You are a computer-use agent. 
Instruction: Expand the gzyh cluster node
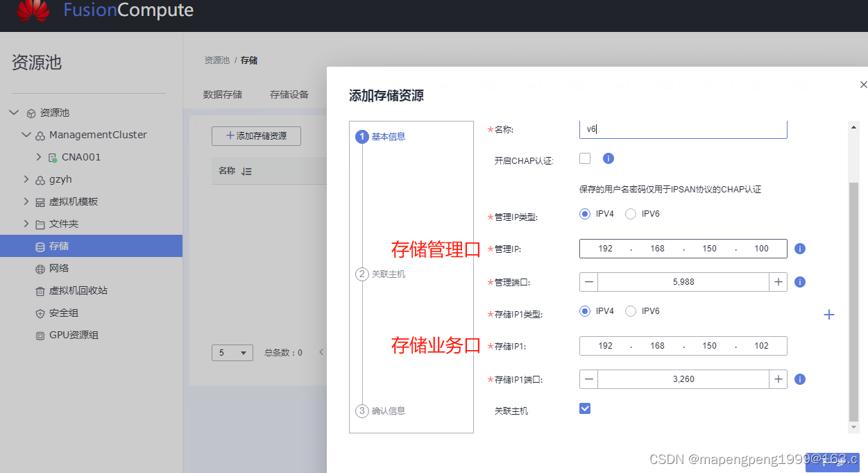(26, 179)
